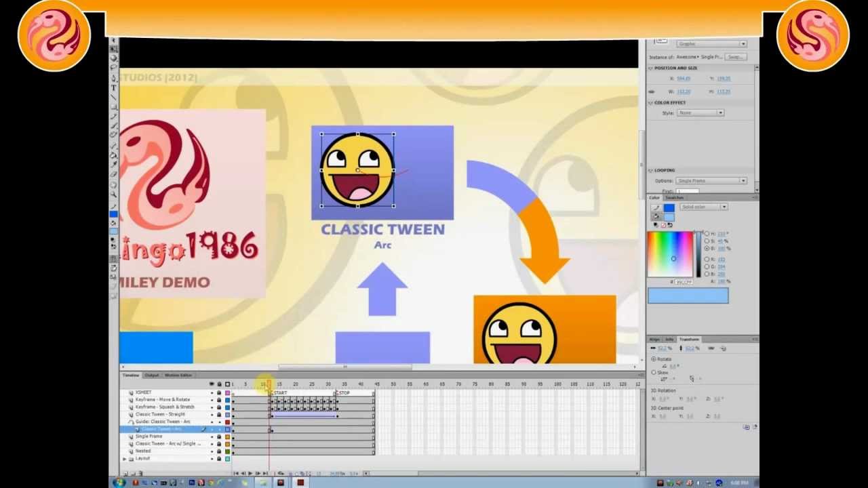Click the stroke color swatch in Color panel
Screen dimensions: 868x488
[669, 207]
